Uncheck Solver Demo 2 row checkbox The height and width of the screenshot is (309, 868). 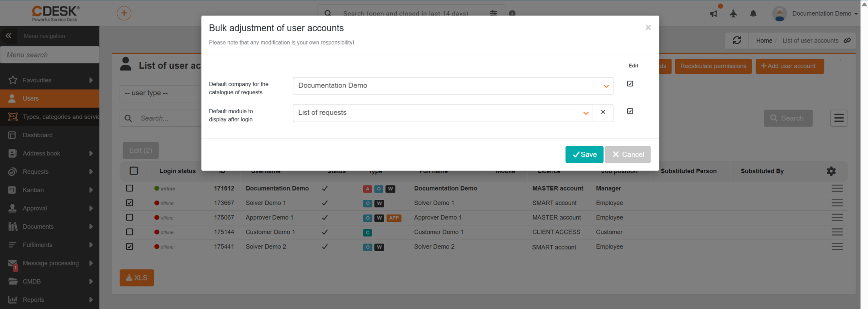[x=129, y=246]
